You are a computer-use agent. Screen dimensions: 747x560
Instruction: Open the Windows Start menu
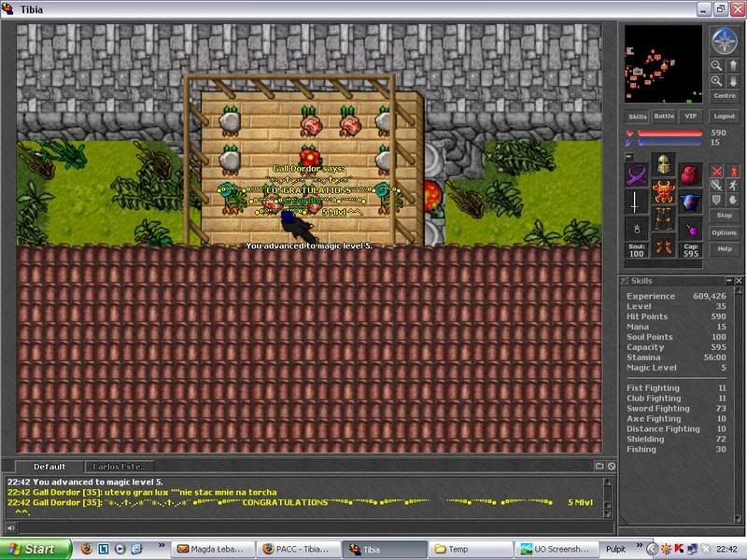(35, 549)
